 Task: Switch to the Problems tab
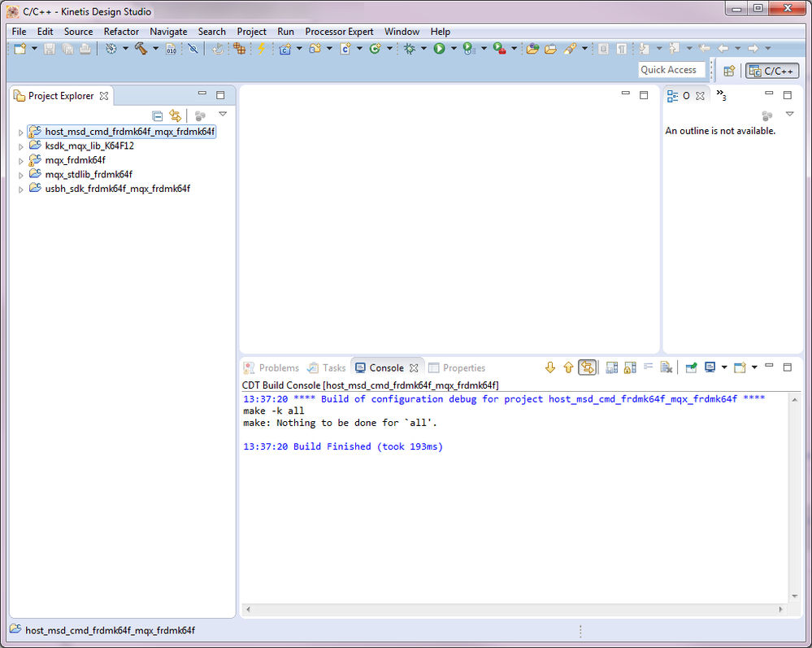coord(271,367)
